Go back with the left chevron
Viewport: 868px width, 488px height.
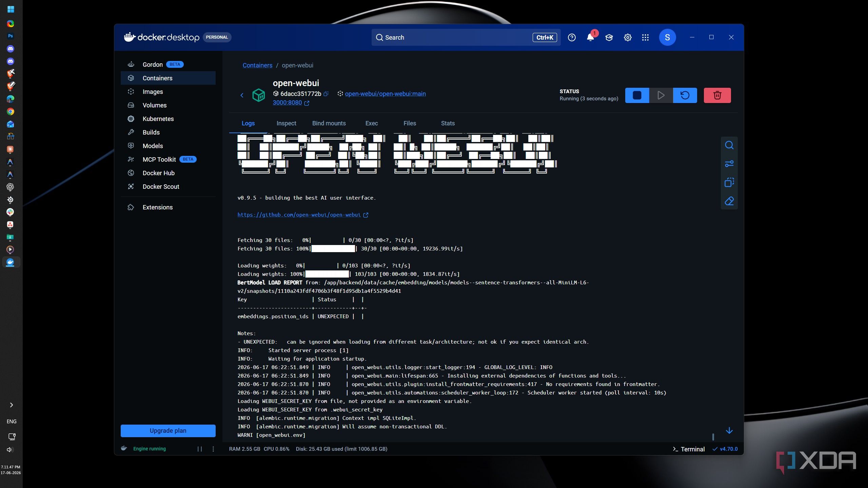(242, 95)
